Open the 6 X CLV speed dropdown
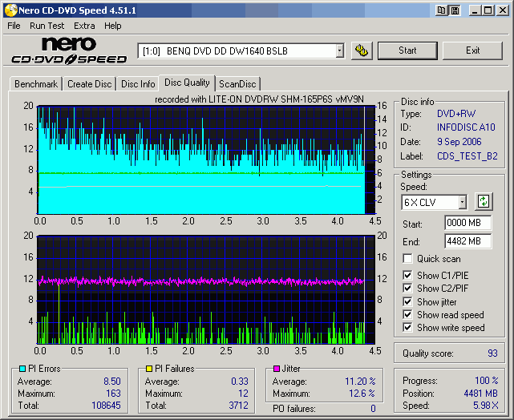The height and width of the screenshot is (420, 514). [462, 202]
